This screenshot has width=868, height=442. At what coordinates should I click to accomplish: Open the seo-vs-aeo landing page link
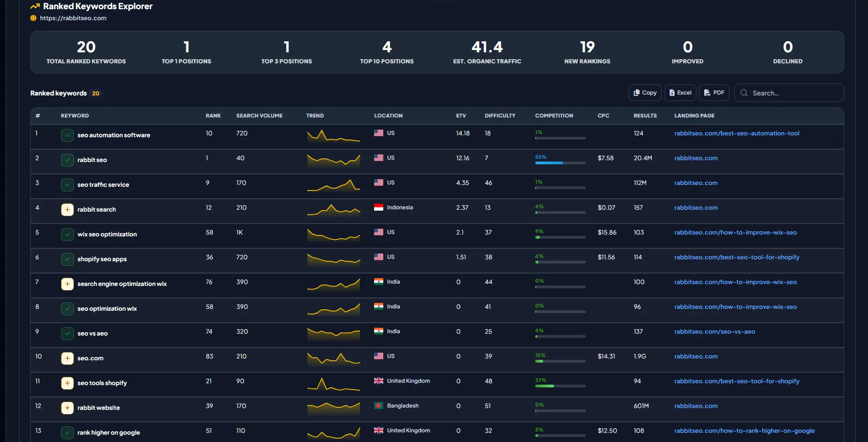click(715, 332)
